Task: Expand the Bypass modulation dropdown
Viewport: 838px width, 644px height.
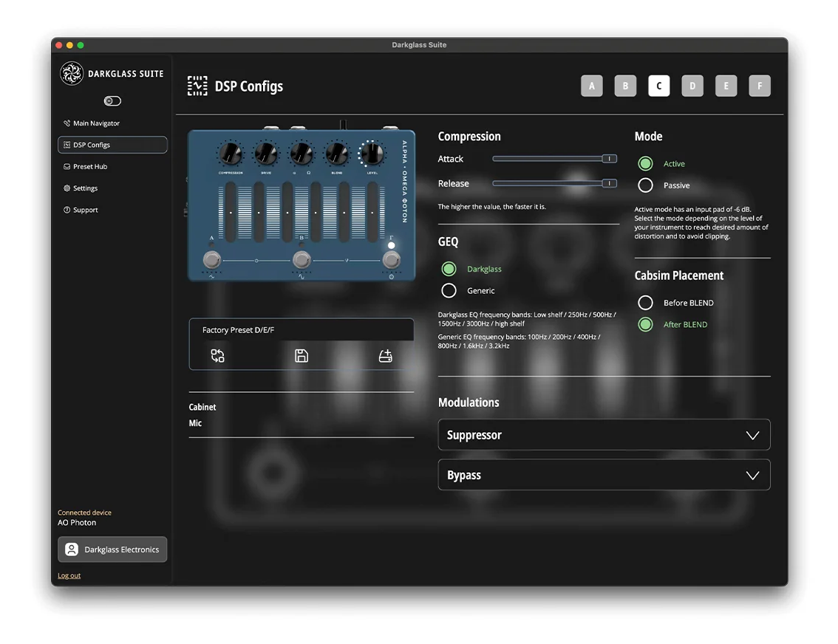Action: (604, 476)
